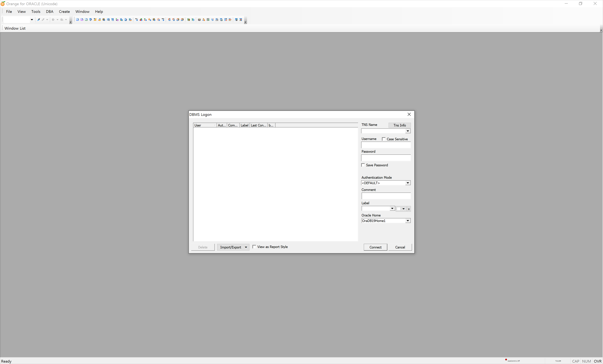Open the PL/SQL tool icon
The width and height of the screenshot is (603, 364).
tap(82, 20)
